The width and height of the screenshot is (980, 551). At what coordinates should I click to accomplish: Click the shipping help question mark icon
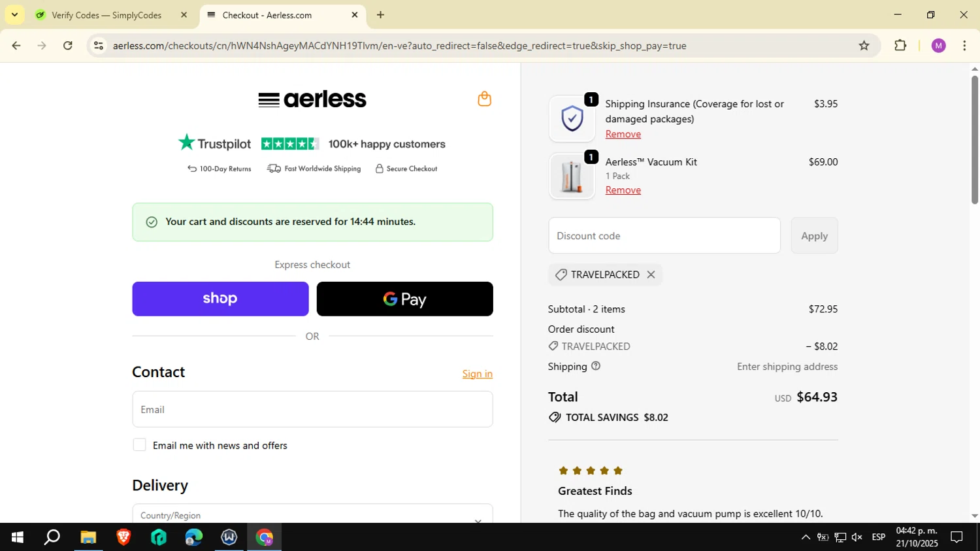pyautogui.click(x=595, y=366)
